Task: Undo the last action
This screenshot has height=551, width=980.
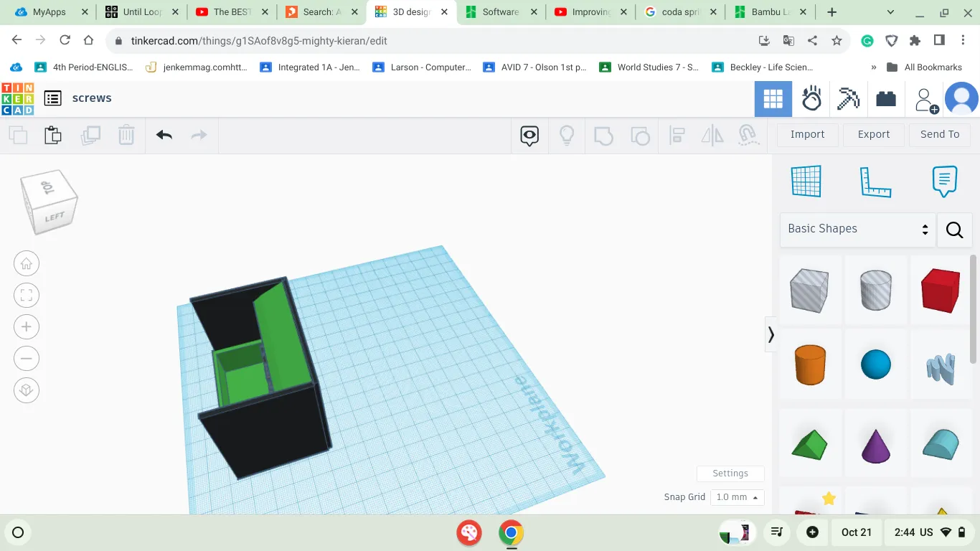Action: (164, 135)
